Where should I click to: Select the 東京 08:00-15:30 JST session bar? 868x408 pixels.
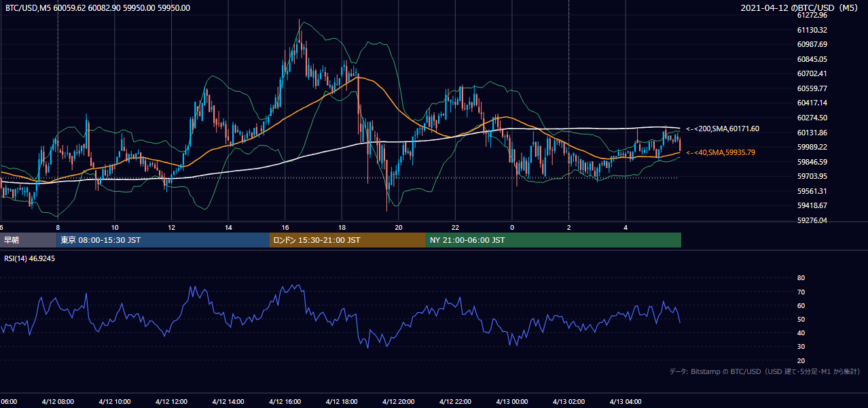[164, 240]
